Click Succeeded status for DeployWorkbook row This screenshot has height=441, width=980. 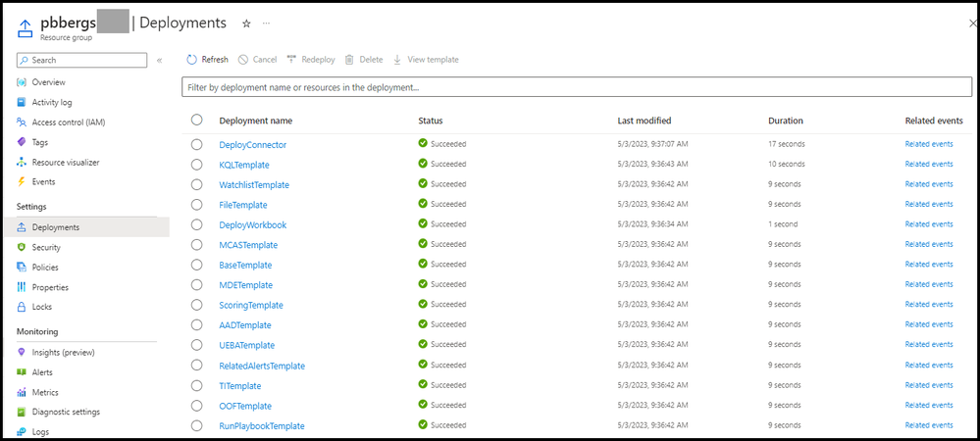tap(441, 223)
